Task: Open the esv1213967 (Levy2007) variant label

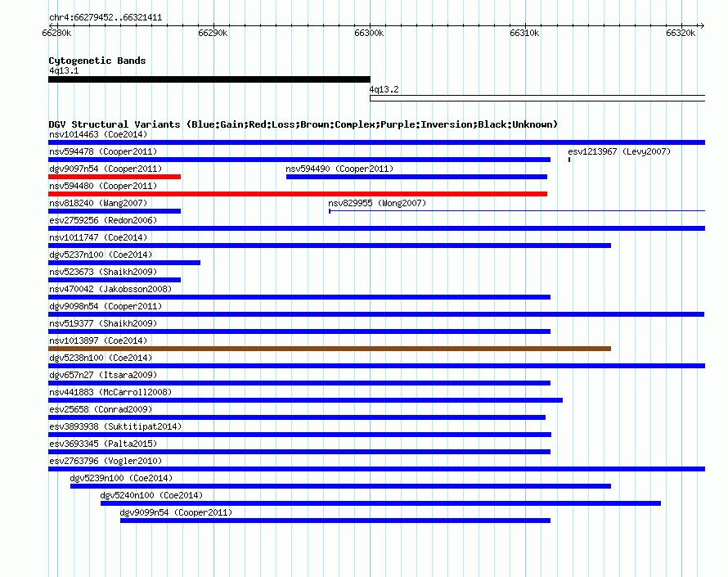Action: coord(619,151)
